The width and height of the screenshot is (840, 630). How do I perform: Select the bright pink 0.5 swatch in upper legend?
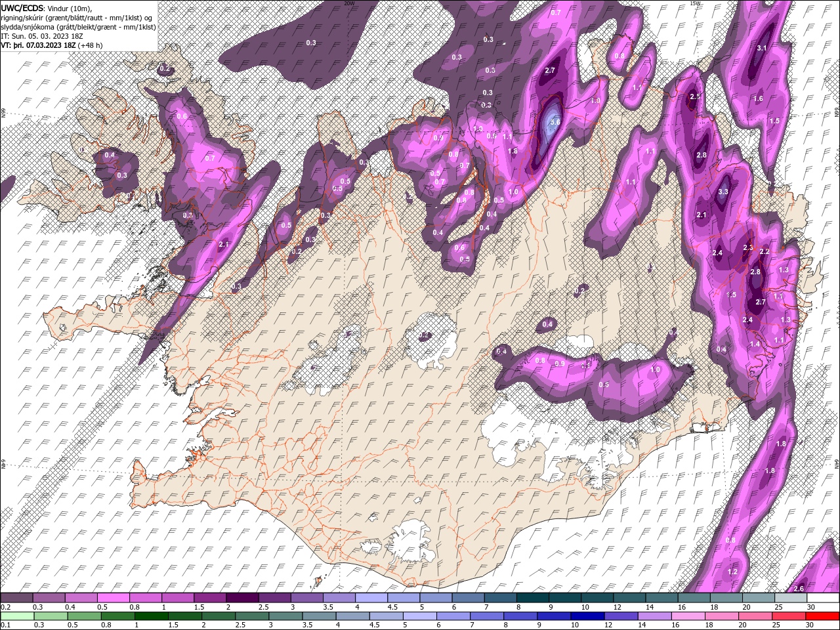click(114, 598)
